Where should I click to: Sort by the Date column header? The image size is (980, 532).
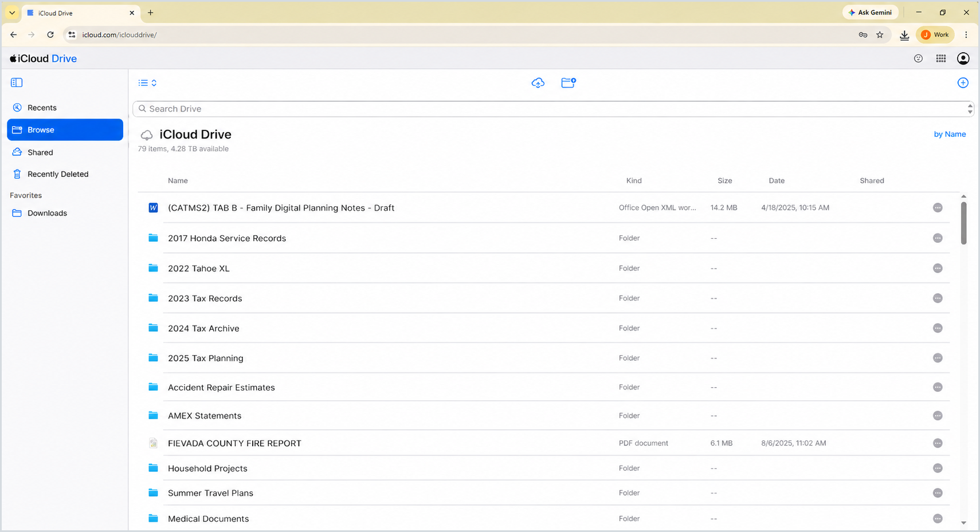pos(777,180)
